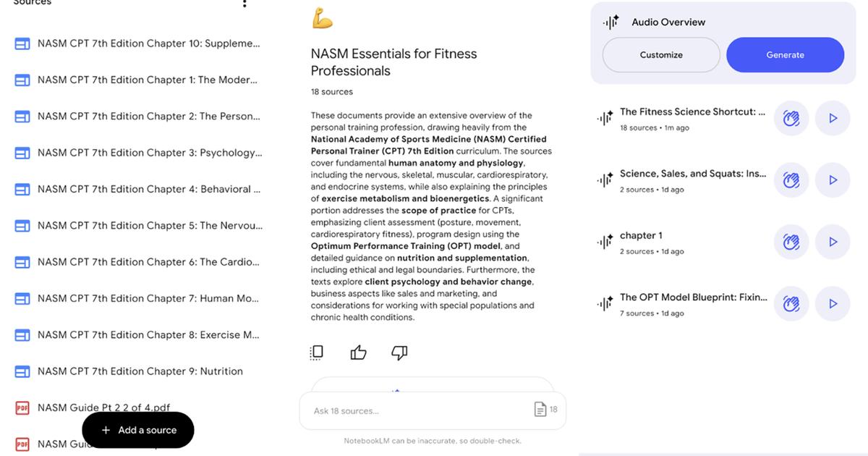Open interactive mode for The Fitness Science Shortcut

(791, 118)
